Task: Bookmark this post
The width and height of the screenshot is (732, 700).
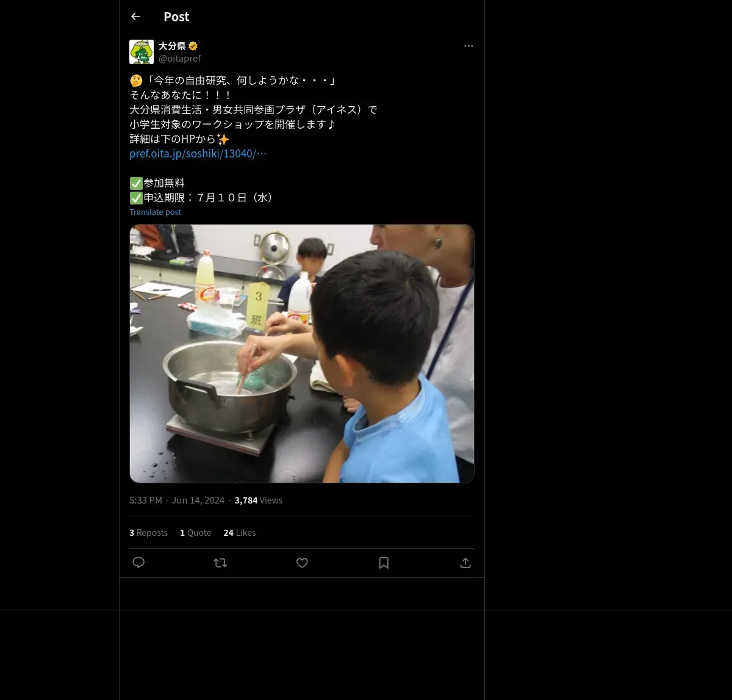Action: (x=384, y=563)
